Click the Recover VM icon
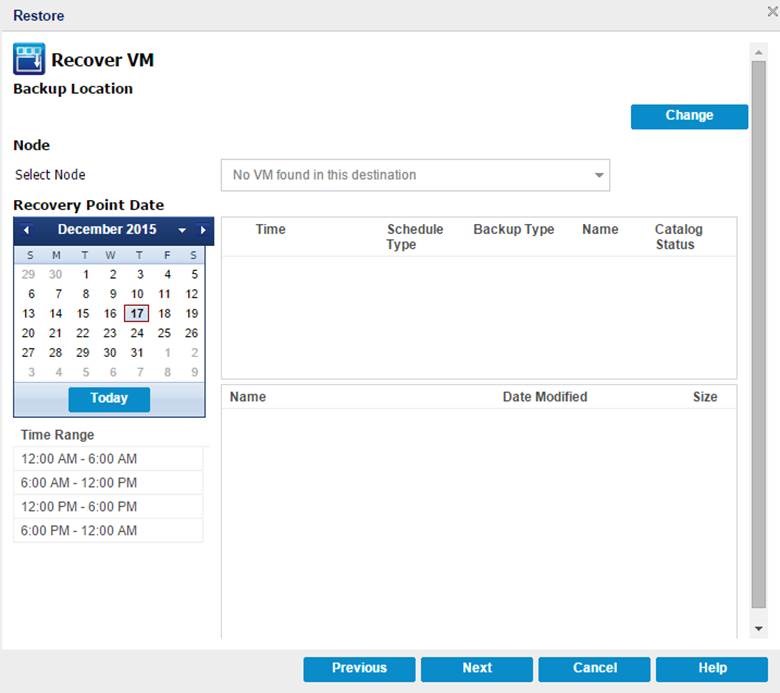The width and height of the screenshot is (780, 693). click(x=29, y=59)
